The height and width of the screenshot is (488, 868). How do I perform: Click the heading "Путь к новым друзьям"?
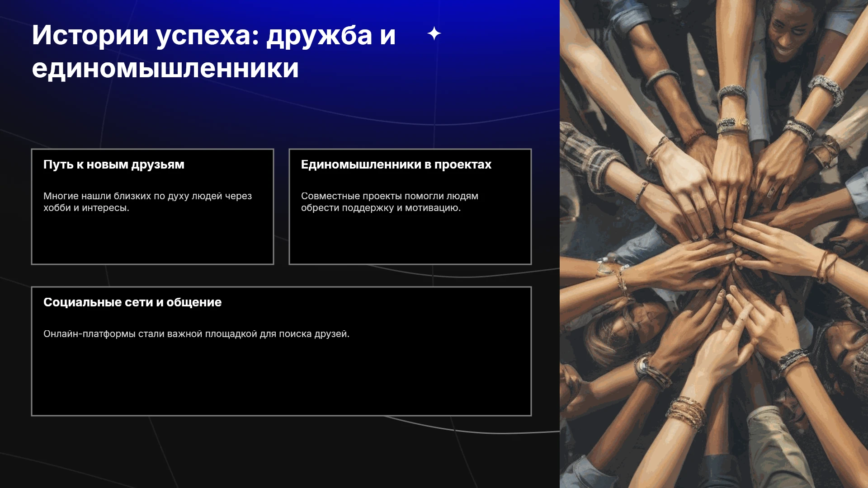click(x=114, y=164)
